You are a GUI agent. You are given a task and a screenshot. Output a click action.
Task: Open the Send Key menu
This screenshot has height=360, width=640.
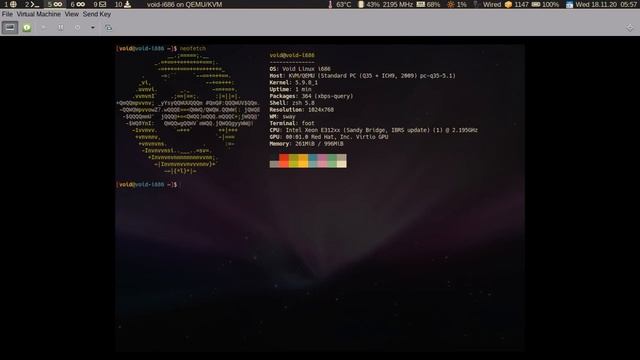97,14
